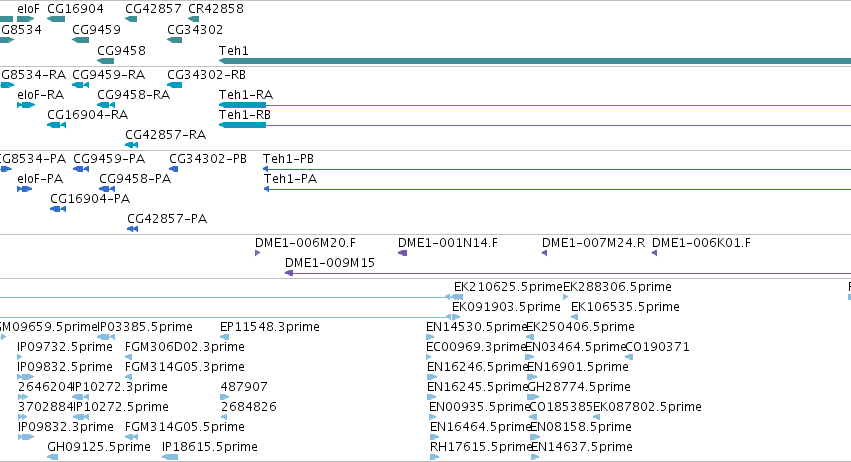Select the CR42858 gene arrow

(x=194, y=19)
